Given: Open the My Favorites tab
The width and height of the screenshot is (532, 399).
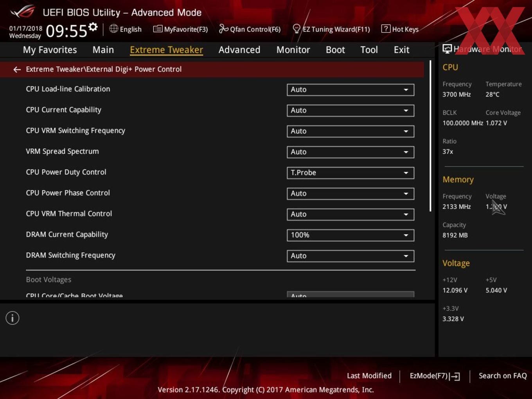Looking at the screenshot, I should (50, 50).
